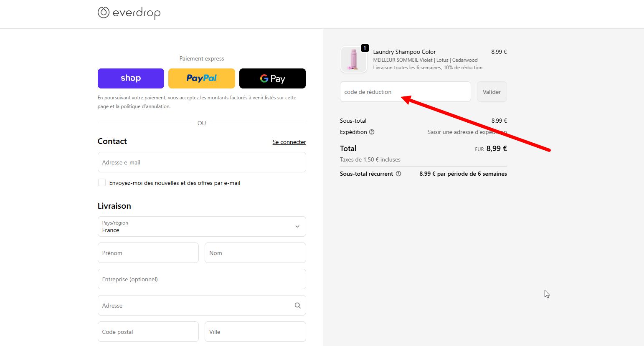This screenshot has height=346, width=644.
Task: Pay with the Google Pay button
Action: 272,78
